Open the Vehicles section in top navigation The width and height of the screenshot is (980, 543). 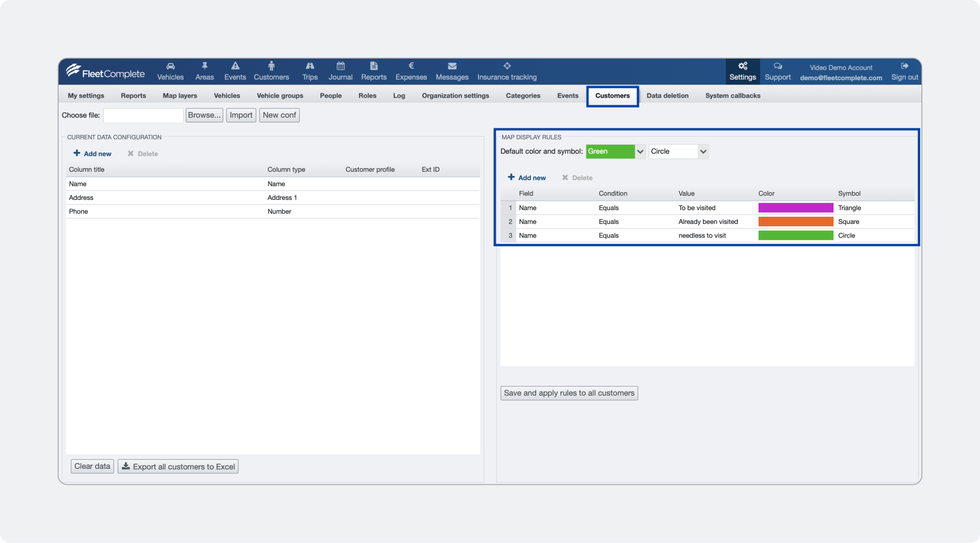pos(170,71)
